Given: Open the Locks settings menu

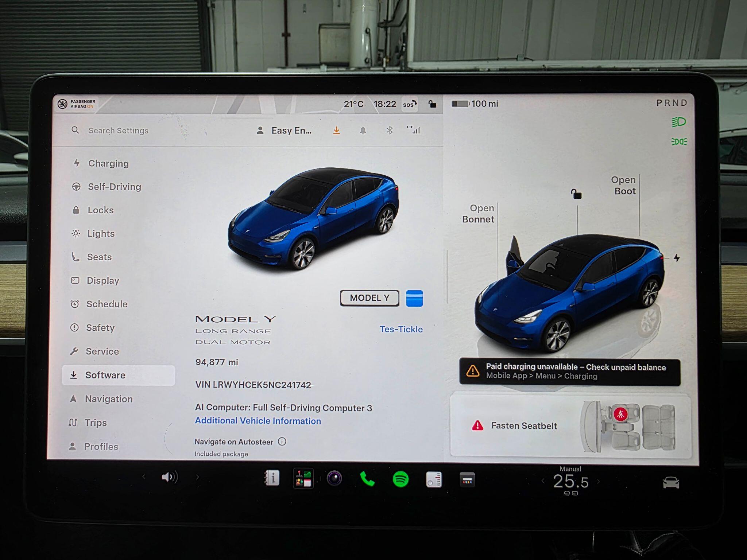Looking at the screenshot, I should [93, 210].
